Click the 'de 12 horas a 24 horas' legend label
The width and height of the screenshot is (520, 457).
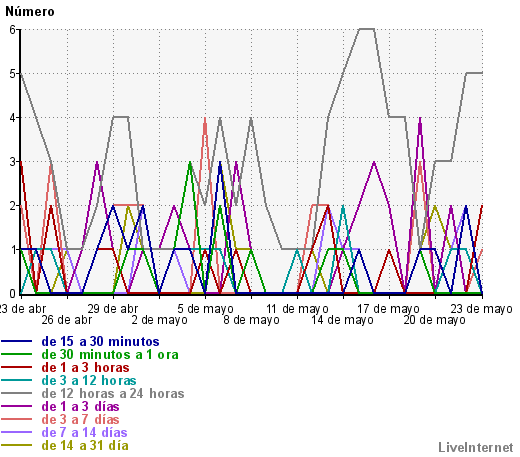(113, 393)
